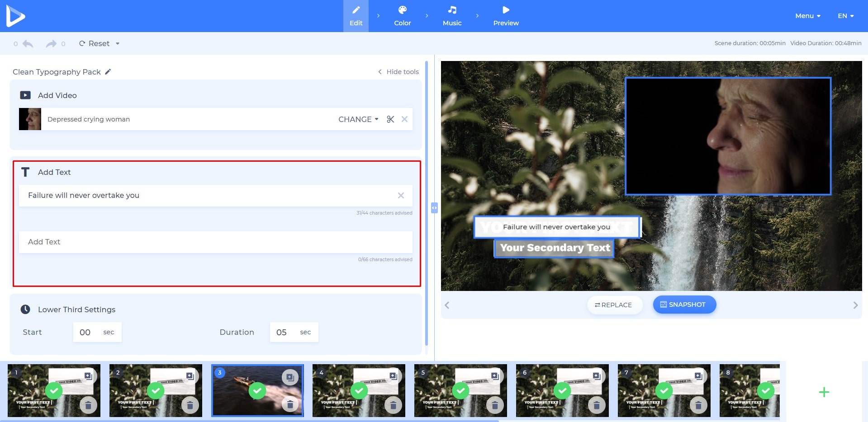Edit the Clean Typography Pack name pencil
Viewport: 868px width, 422px height.
pos(108,72)
